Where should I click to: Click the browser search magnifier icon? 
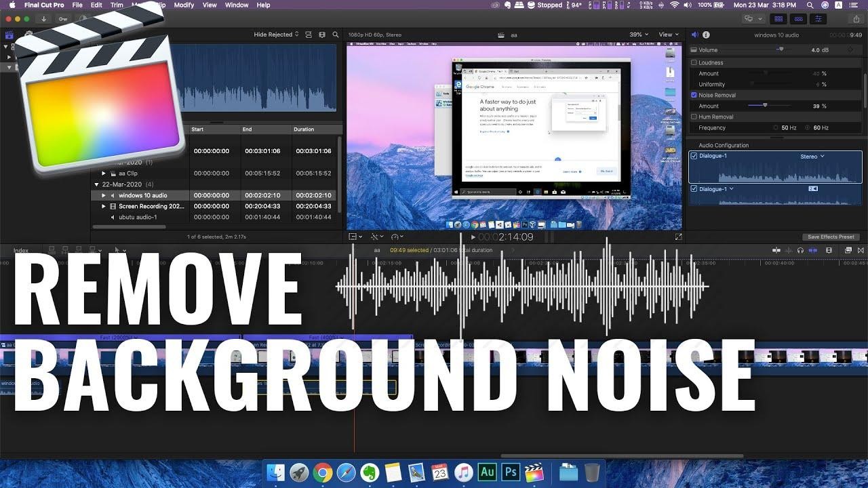[336, 35]
